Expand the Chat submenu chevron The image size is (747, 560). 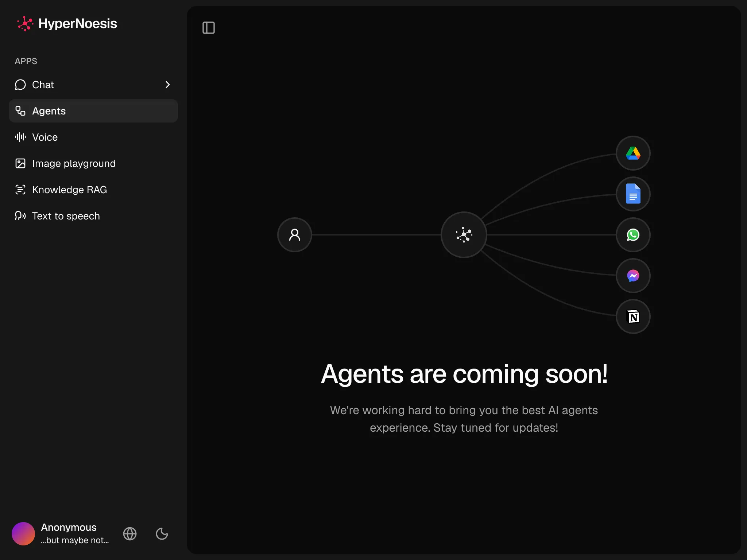coord(167,85)
